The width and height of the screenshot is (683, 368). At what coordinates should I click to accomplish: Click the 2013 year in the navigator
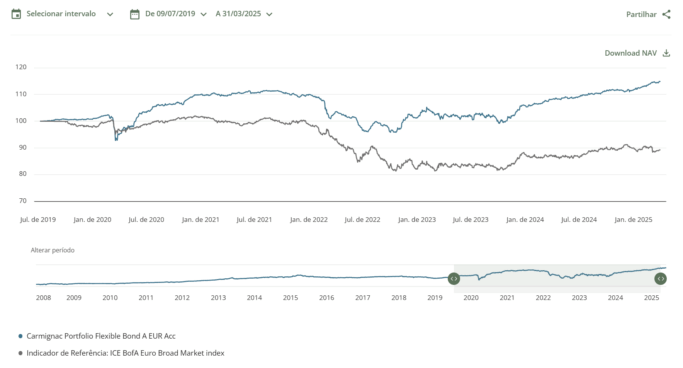pos(218,298)
